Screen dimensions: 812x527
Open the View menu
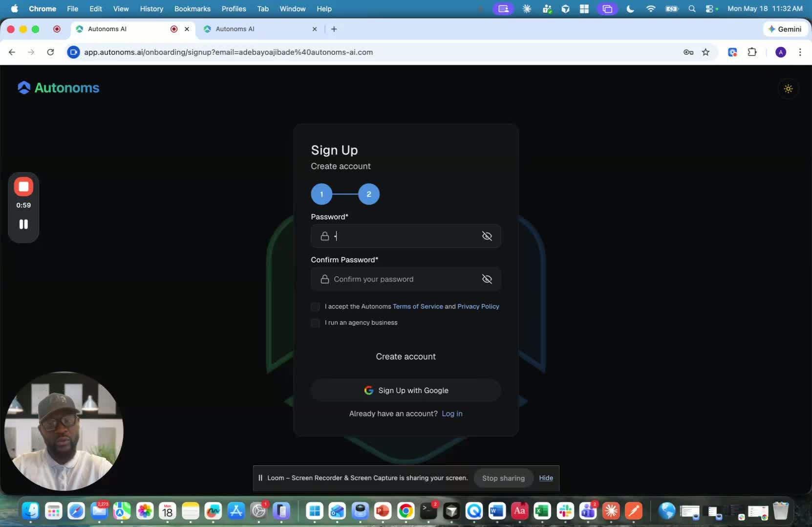click(x=121, y=9)
